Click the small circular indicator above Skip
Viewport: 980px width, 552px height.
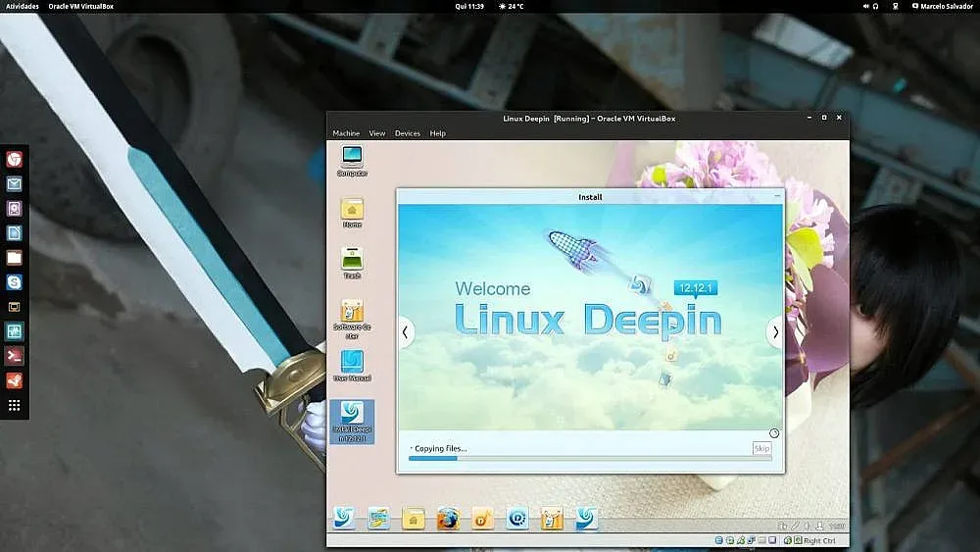774,433
